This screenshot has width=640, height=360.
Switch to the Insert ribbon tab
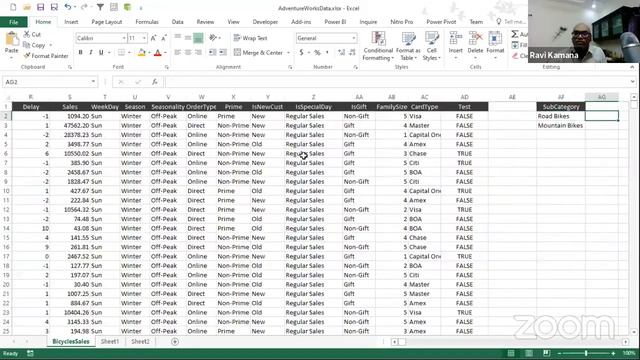[x=71, y=22]
